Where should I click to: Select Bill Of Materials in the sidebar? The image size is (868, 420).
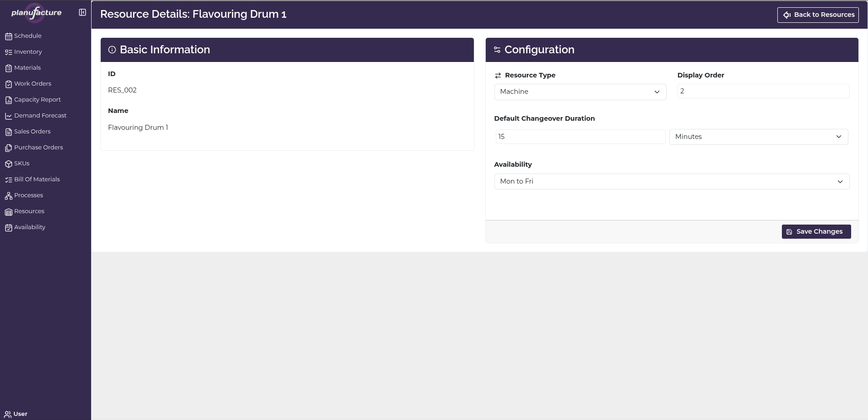[x=37, y=179]
